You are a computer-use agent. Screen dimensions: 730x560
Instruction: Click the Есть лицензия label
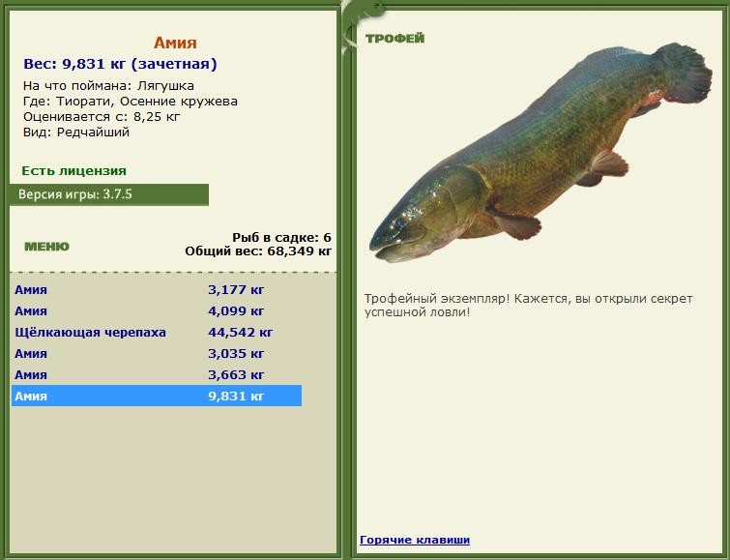[74, 171]
